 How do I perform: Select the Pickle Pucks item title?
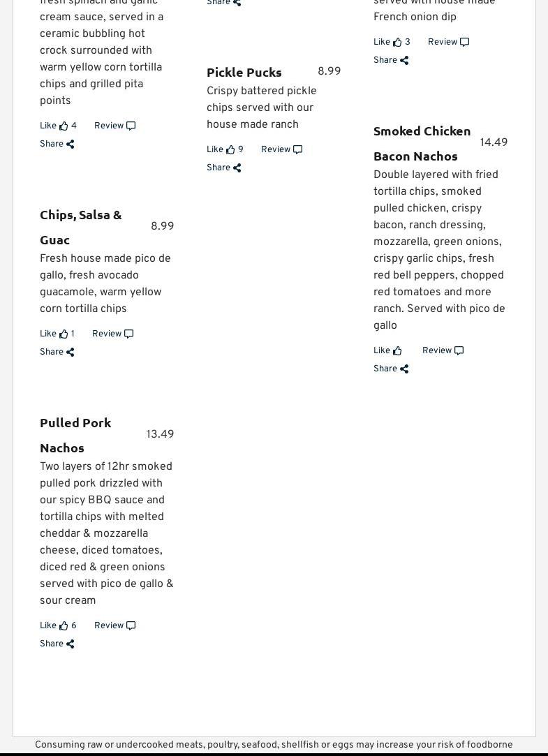244,72
